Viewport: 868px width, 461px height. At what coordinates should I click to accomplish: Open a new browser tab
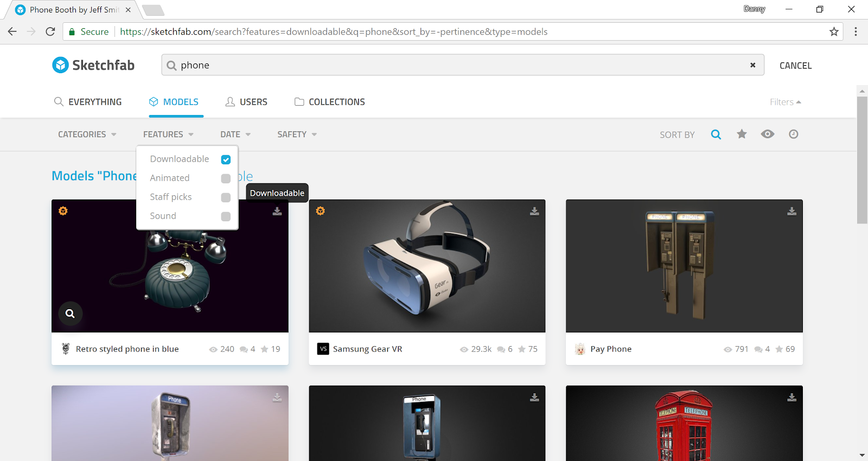(x=153, y=10)
